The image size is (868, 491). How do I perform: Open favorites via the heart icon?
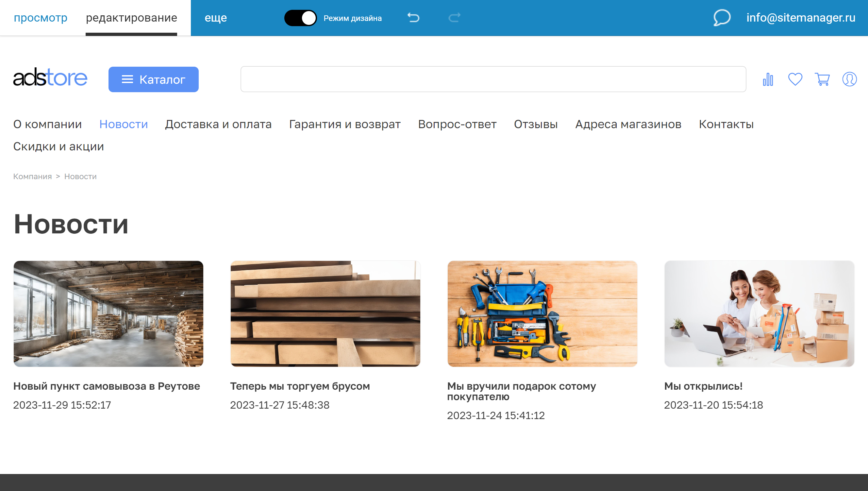[x=795, y=79]
